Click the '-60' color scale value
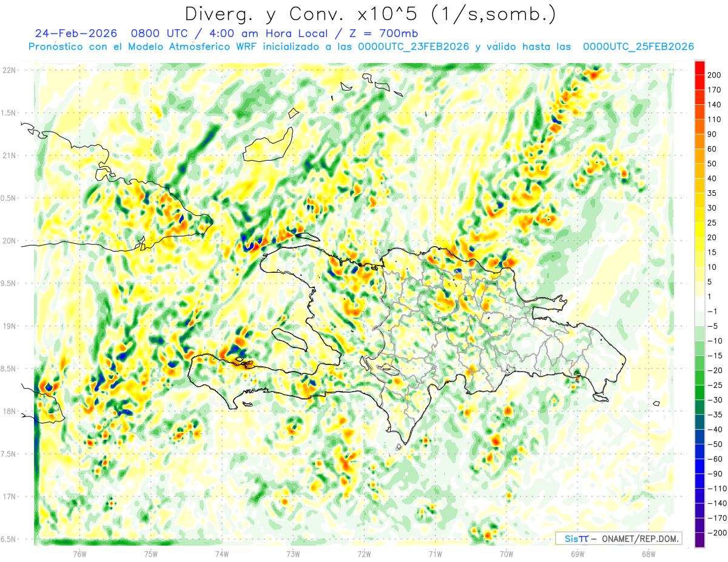The image size is (728, 562). click(715, 459)
